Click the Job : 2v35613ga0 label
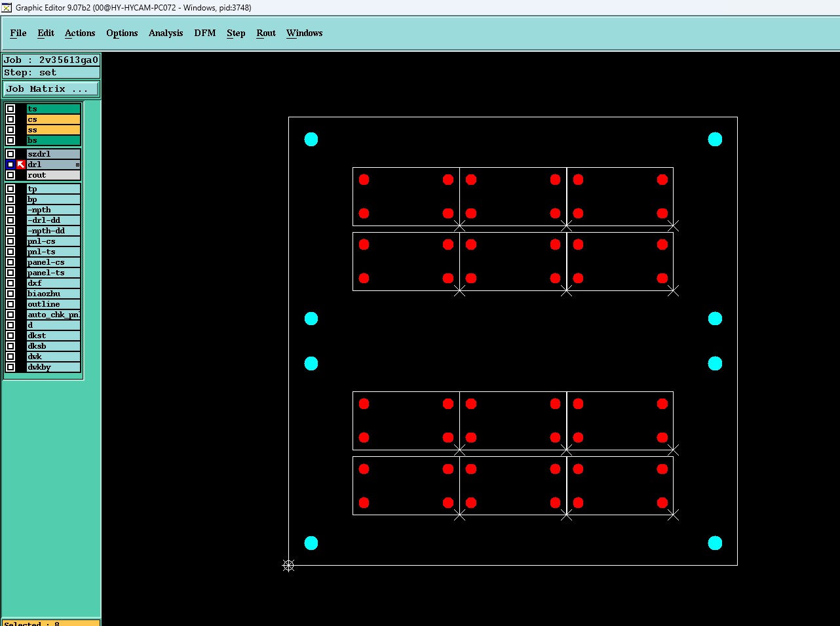The height and width of the screenshot is (626, 840). coord(51,60)
